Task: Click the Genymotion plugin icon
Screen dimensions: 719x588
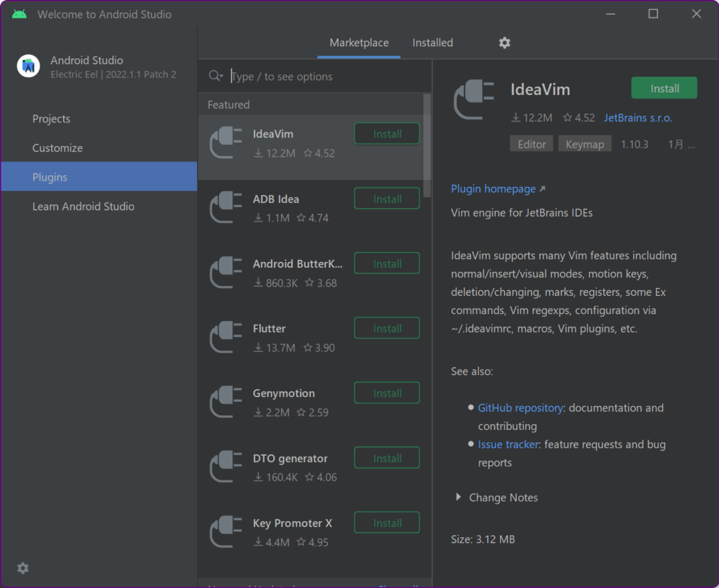Action: (x=225, y=402)
